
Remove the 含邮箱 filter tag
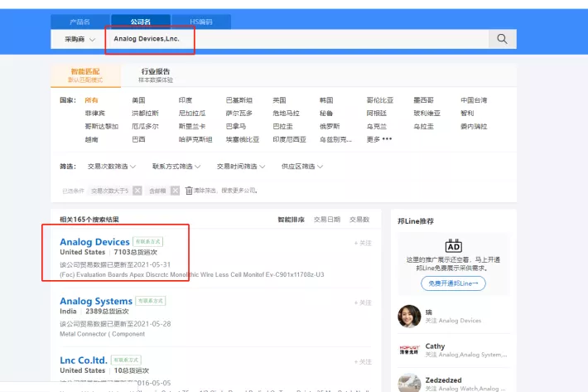[x=175, y=191]
